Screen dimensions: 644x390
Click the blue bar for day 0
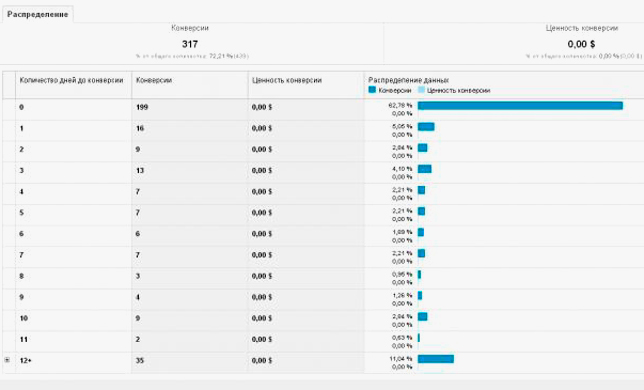pos(520,106)
